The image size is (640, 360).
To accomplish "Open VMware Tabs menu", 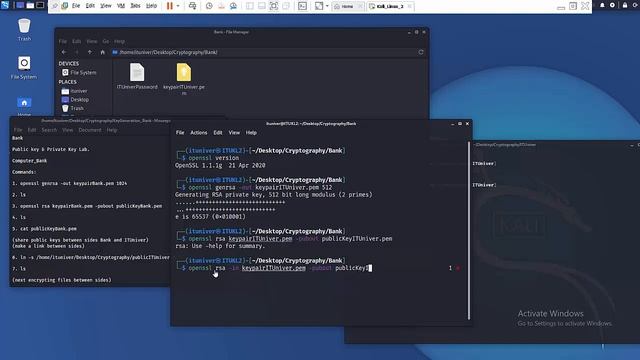I will (135, 6).
